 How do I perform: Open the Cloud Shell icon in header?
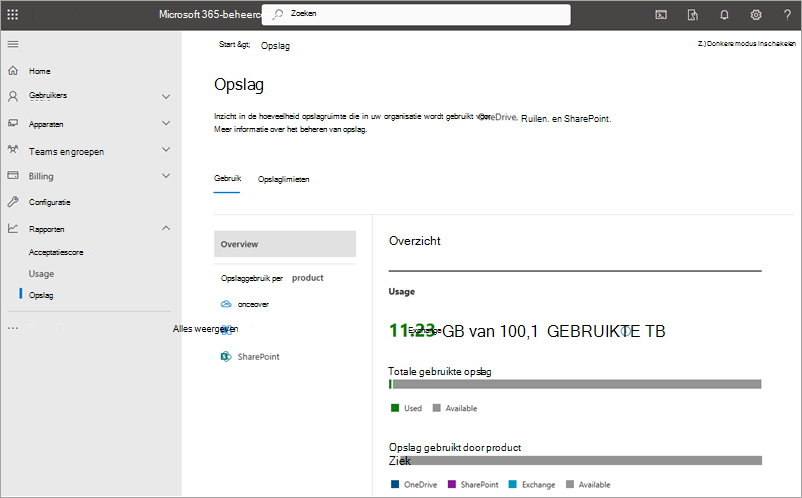(x=661, y=15)
